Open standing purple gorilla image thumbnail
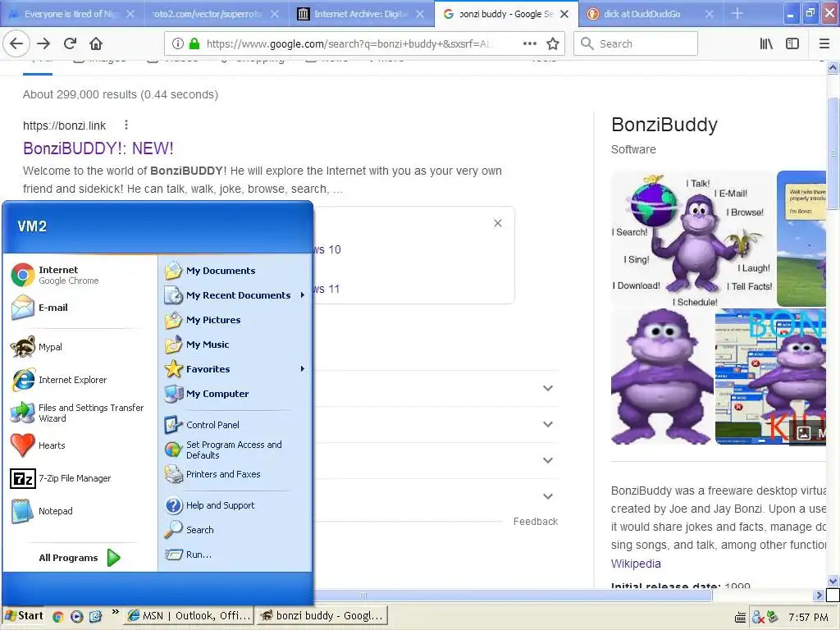This screenshot has height=630, width=840. [x=662, y=377]
